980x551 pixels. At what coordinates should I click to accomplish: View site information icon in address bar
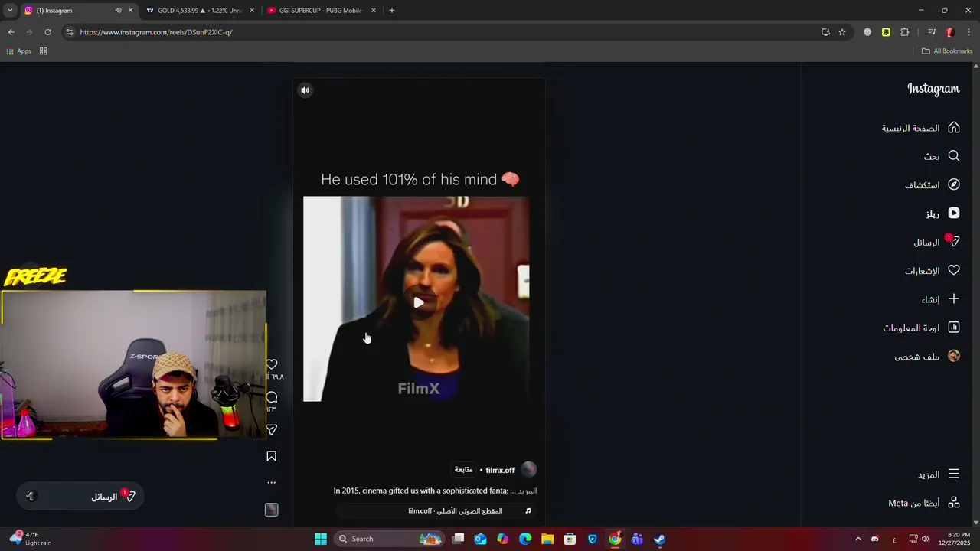(x=70, y=32)
